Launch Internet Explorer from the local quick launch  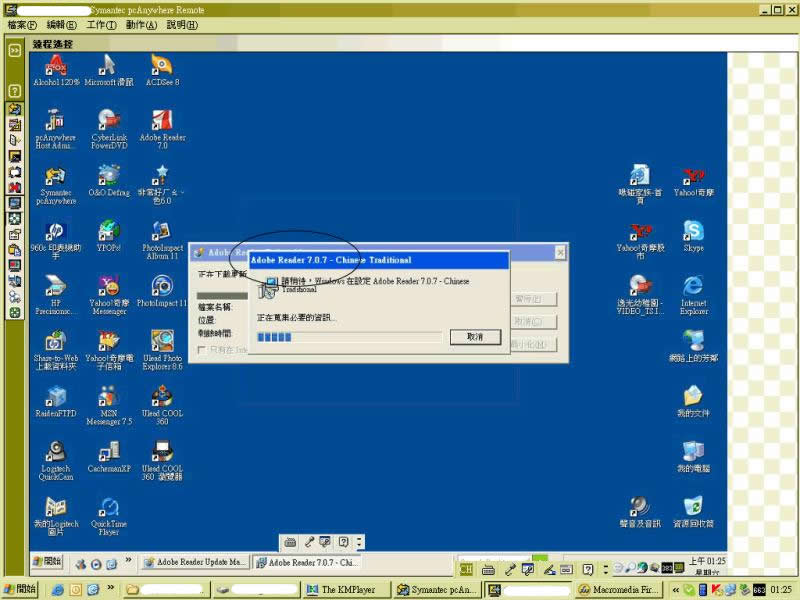[58, 590]
